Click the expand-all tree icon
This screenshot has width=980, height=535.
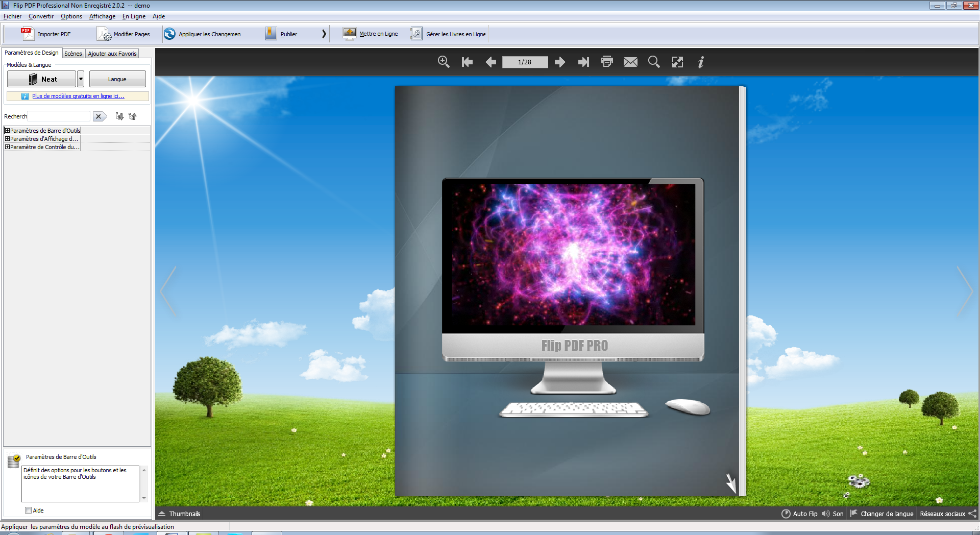119,116
